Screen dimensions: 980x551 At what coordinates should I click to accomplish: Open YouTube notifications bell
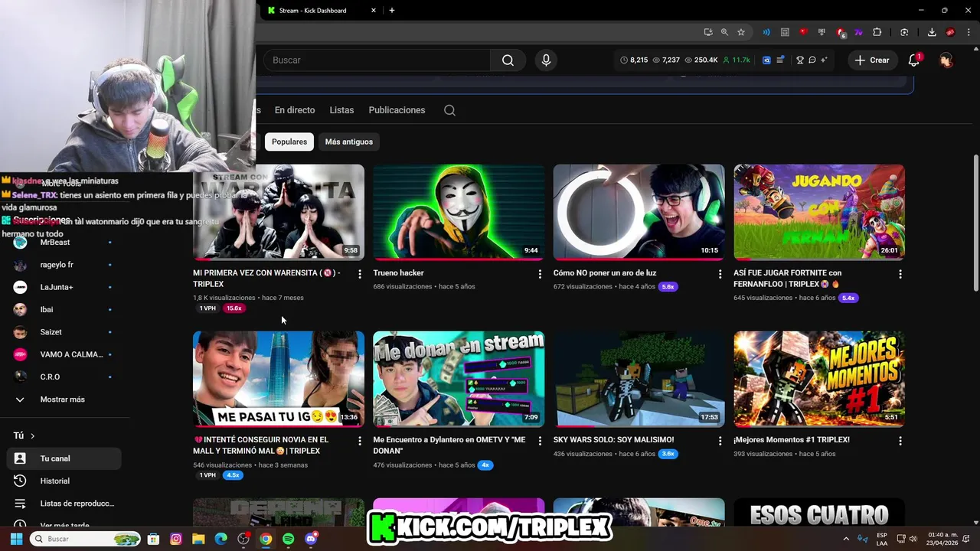coord(913,60)
